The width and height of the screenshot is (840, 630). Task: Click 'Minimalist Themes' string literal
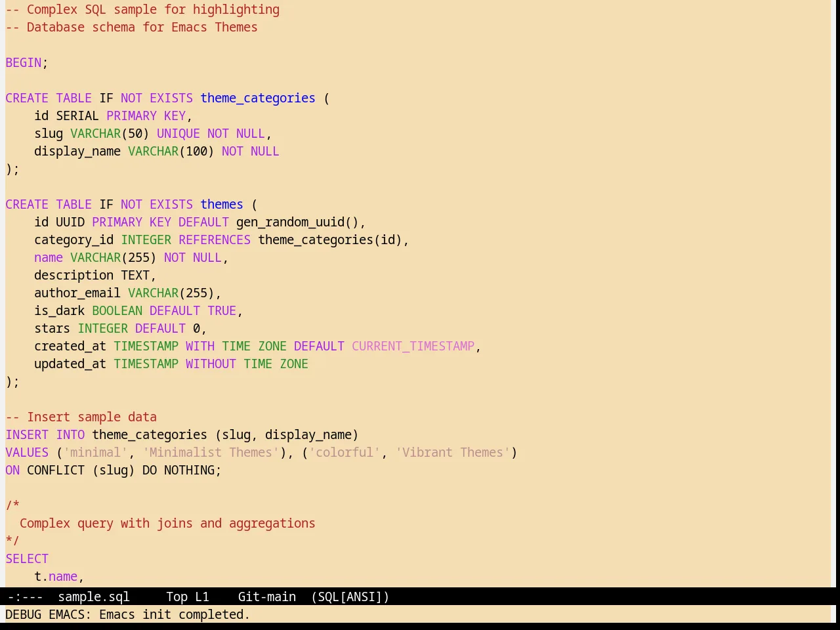coord(211,452)
